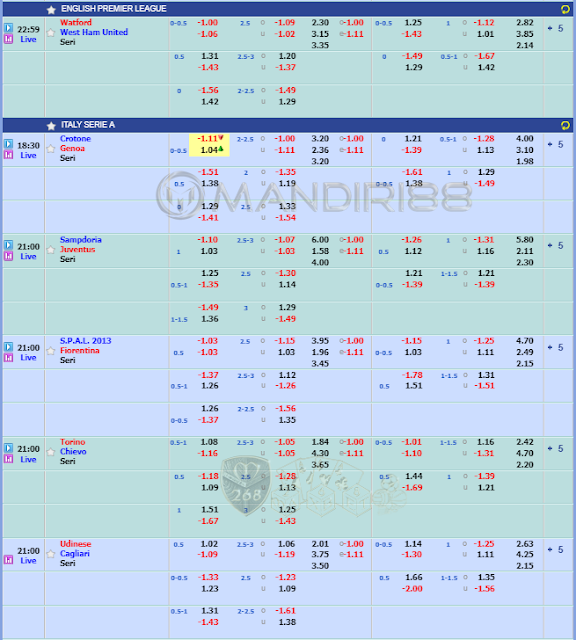The height and width of the screenshot is (640, 576).
Task: Expand more bets (+5) for Torino match
Action: click(556, 449)
